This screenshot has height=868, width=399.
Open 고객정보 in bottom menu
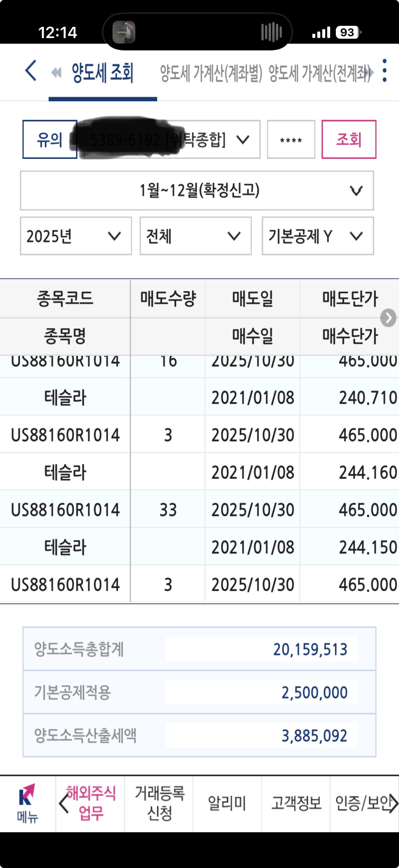click(296, 804)
